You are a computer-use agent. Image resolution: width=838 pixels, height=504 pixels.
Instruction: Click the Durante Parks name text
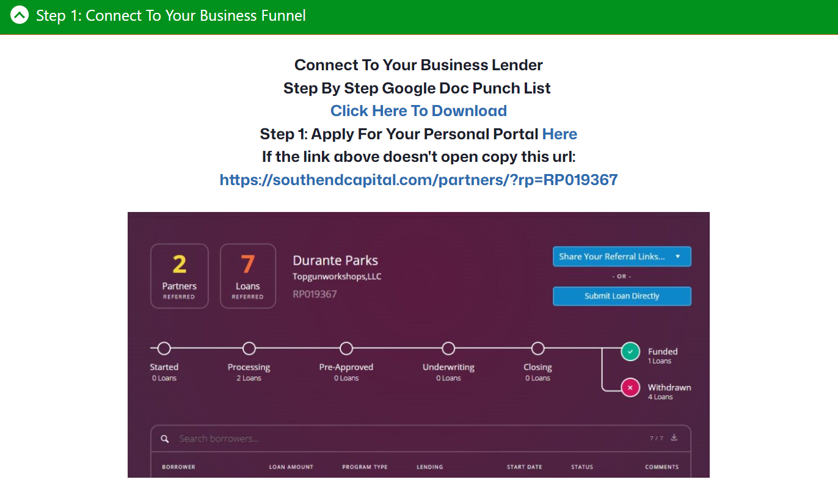click(335, 260)
